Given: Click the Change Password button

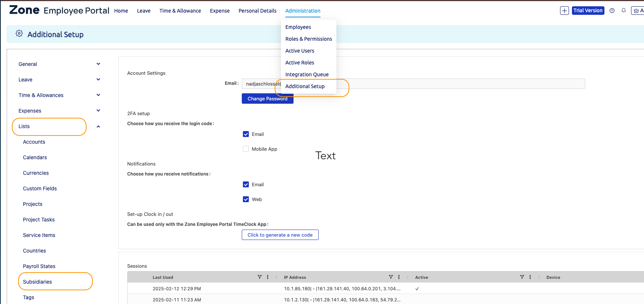Looking at the screenshot, I should click(267, 98).
